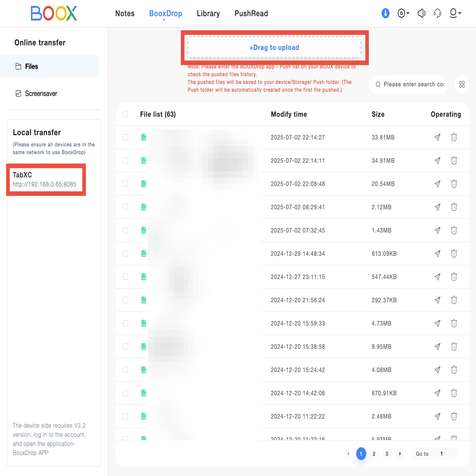
Task: Delete the 2.12MB file
Action: (454, 207)
